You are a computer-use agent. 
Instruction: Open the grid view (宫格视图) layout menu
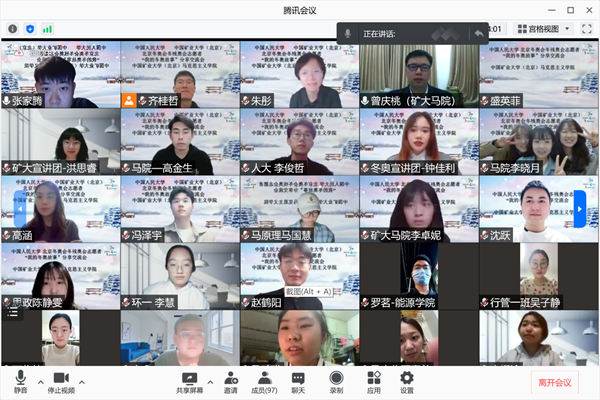(548, 29)
